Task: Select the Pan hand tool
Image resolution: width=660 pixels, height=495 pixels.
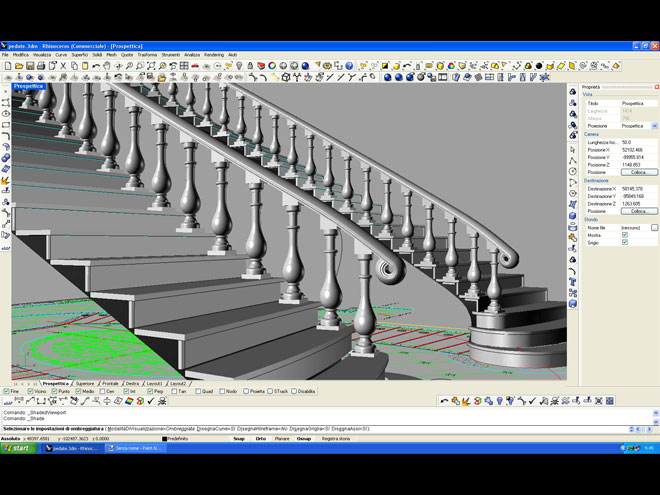Action: click(x=107, y=66)
